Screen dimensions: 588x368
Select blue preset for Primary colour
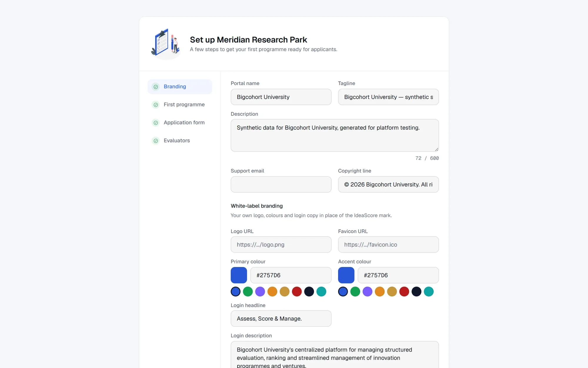(235, 291)
